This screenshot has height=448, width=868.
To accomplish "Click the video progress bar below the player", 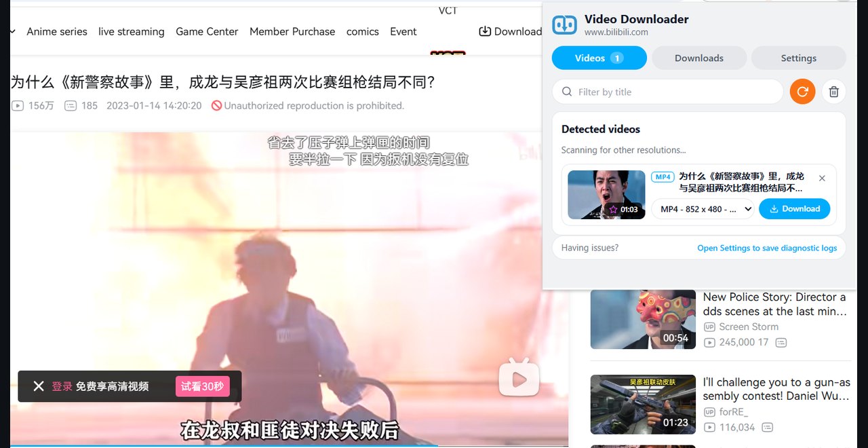I will point(289,446).
